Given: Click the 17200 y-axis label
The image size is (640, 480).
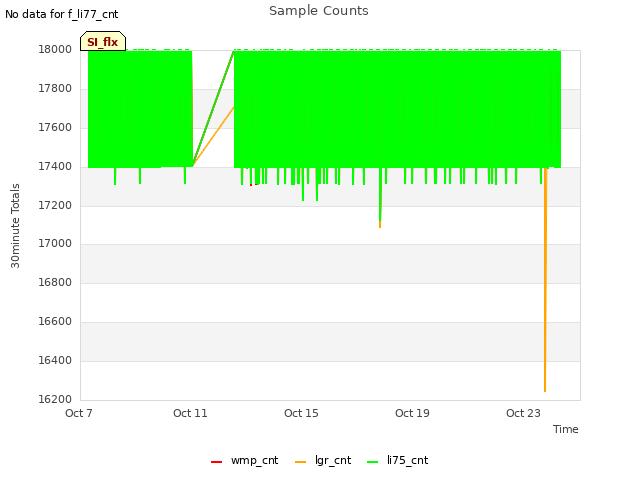Looking at the screenshot, I should click(55, 205).
